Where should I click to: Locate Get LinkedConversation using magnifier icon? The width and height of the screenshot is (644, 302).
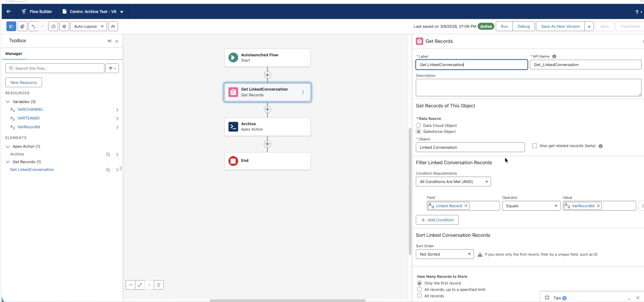point(108,170)
